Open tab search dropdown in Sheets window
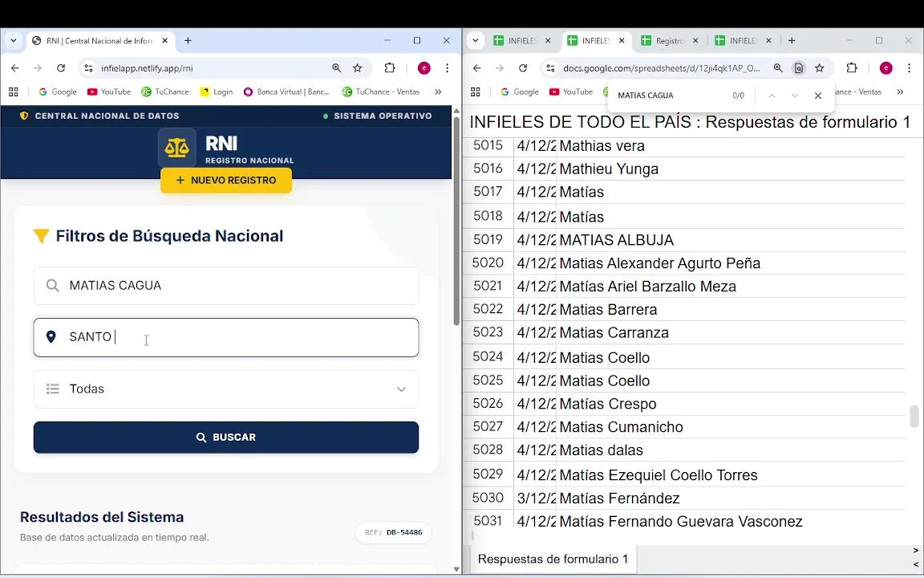Screen dimensions: 924x578 476,41
